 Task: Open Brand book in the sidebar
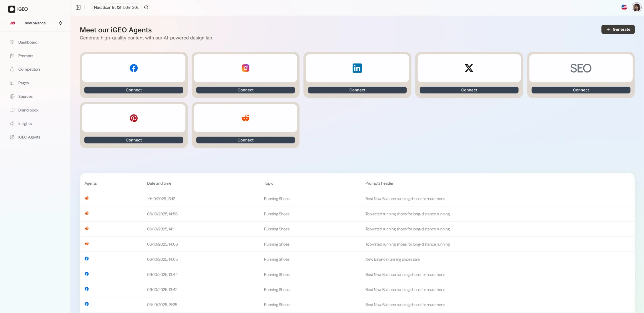coord(28,110)
